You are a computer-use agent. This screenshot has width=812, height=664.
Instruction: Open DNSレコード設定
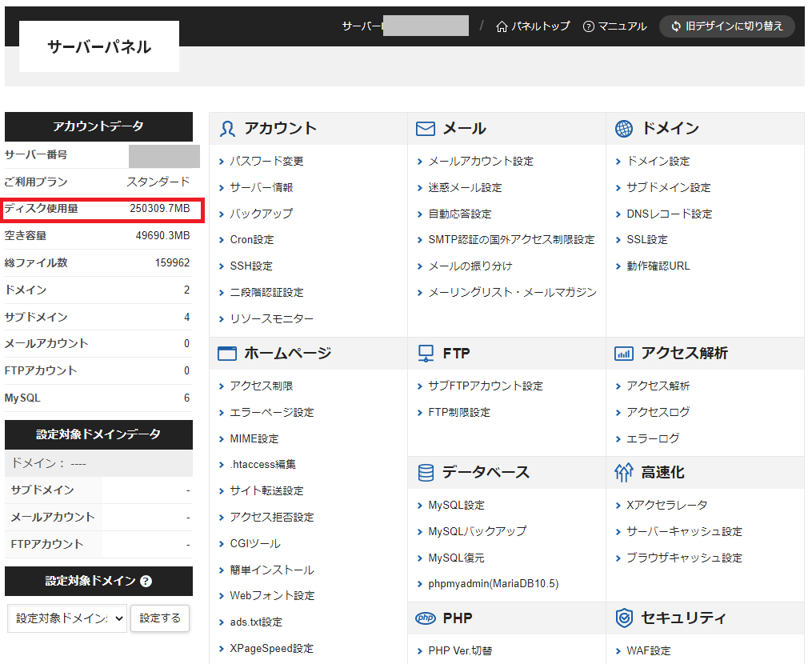(669, 214)
